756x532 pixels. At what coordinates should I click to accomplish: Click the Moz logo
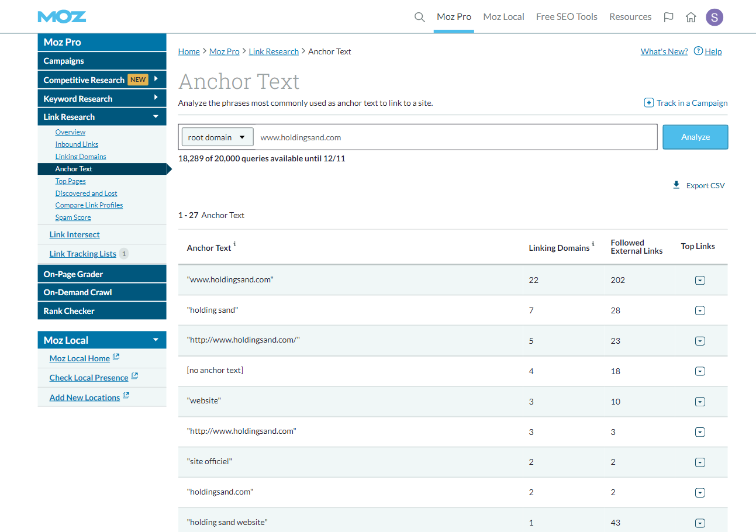tap(62, 16)
